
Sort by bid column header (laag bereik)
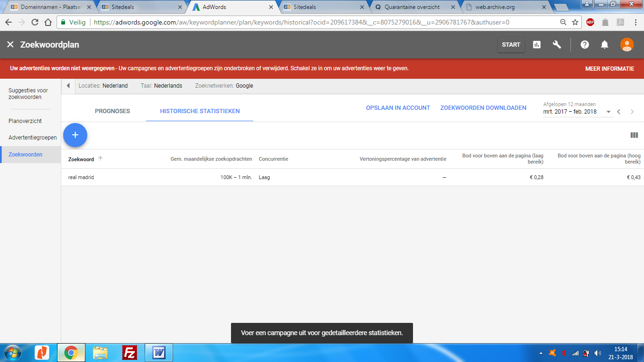tap(503, 159)
